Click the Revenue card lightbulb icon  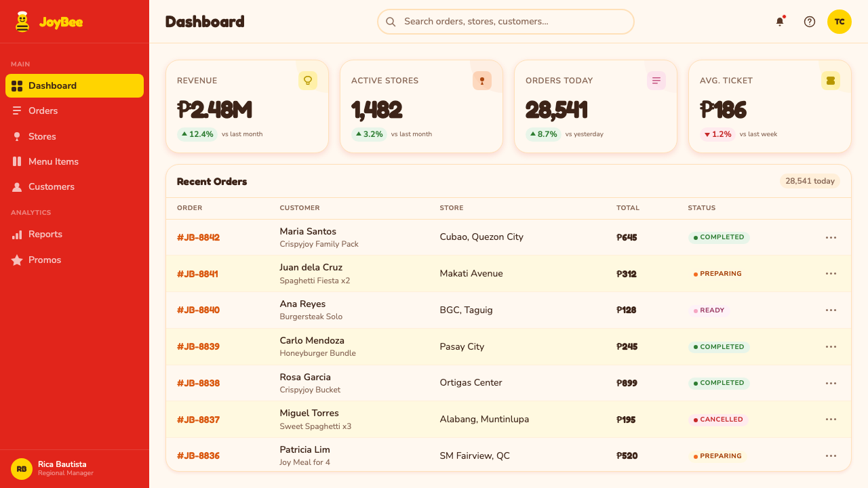308,81
